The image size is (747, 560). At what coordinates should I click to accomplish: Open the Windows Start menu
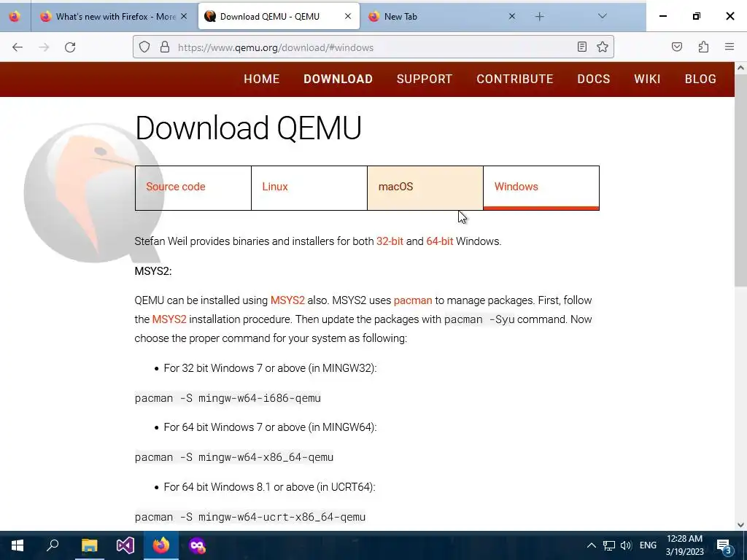18,545
